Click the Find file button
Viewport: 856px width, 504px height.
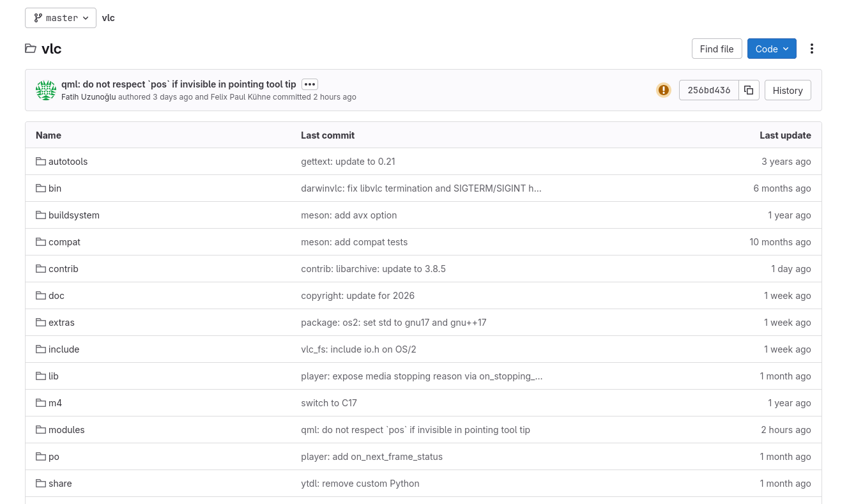point(716,49)
